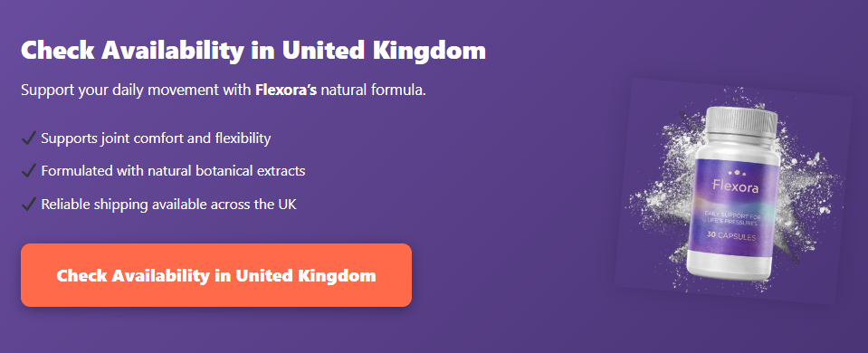Click the checkmark beside natural botanical extracts
Viewport: 868px width, 353px height.
(x=29, y=171)
